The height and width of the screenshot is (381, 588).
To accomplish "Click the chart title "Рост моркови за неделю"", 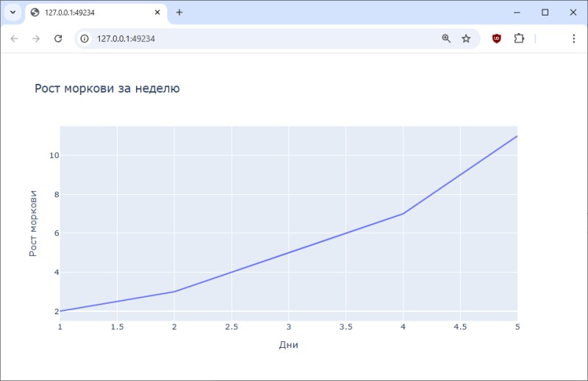I will click(x=107, y=88).
